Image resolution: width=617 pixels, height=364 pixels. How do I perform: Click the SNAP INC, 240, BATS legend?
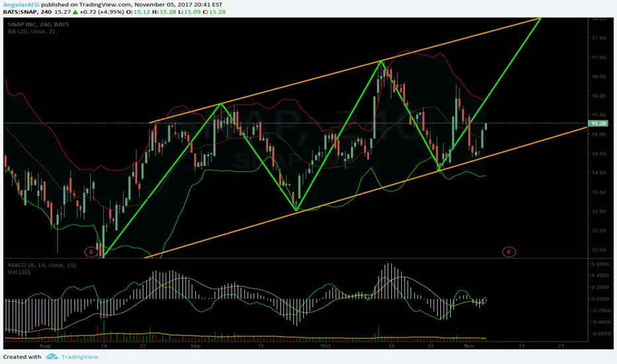pyautogui.click(x=38, y=24)
